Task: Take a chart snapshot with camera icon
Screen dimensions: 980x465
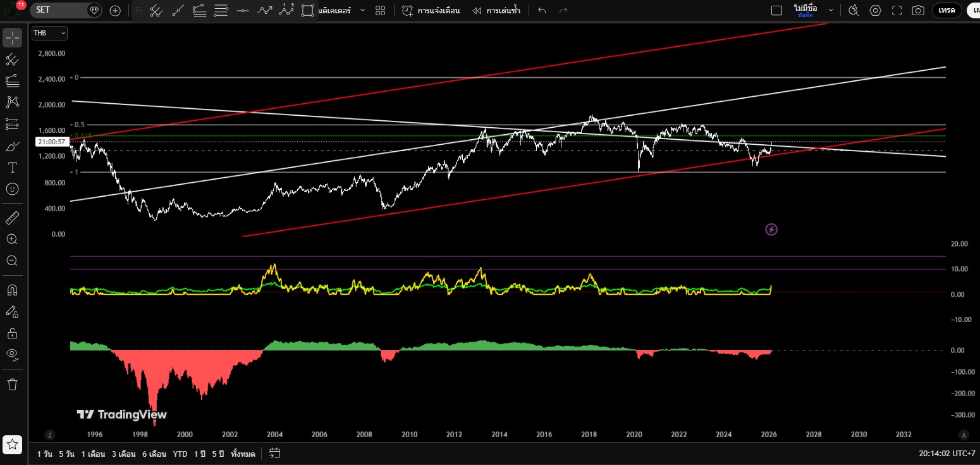Action: (x=917, y=11)
